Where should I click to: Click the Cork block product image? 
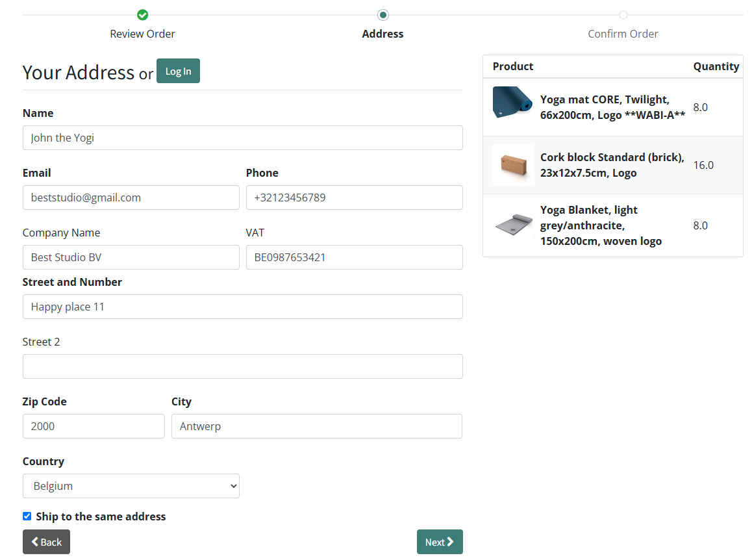(x=513, y=165)
